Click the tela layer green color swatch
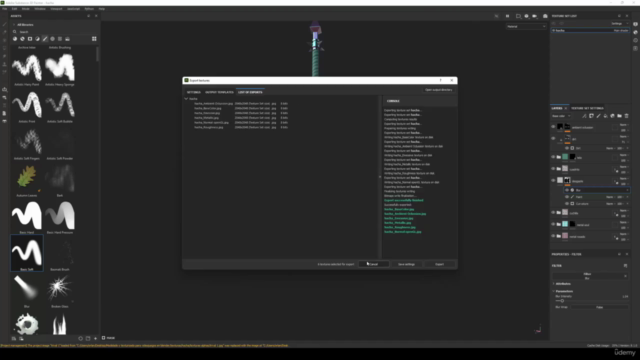This screenshot has width=640, height=360. (565, 157)
